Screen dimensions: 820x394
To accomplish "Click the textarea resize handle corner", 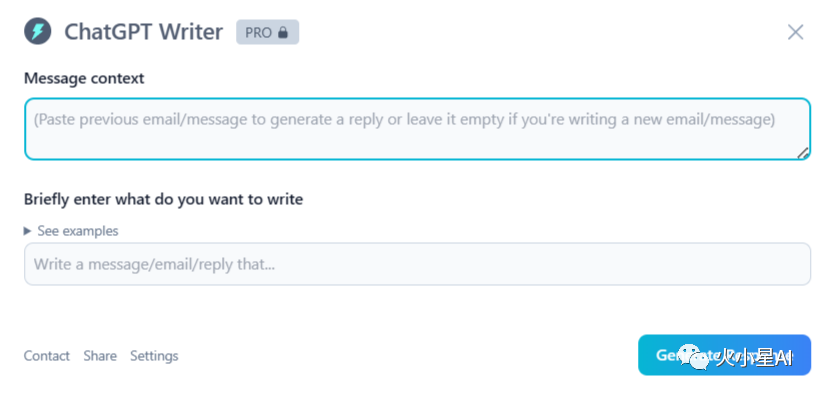I will point(803,152).
